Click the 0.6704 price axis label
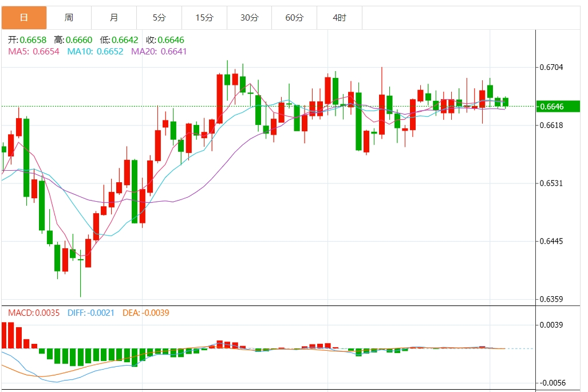This screenshot has width=588, height=392. pos(551,67)
